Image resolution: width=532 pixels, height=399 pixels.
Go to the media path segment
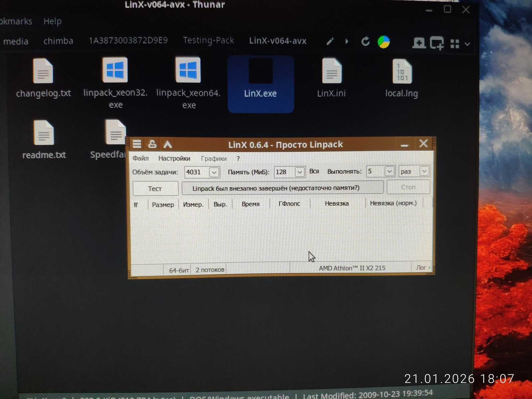click(x=16, y=41)
